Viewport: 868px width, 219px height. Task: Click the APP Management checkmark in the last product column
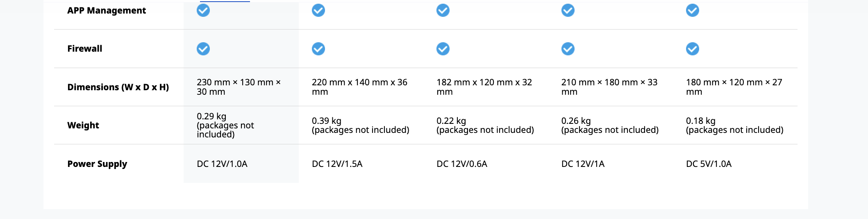(693, 10)
